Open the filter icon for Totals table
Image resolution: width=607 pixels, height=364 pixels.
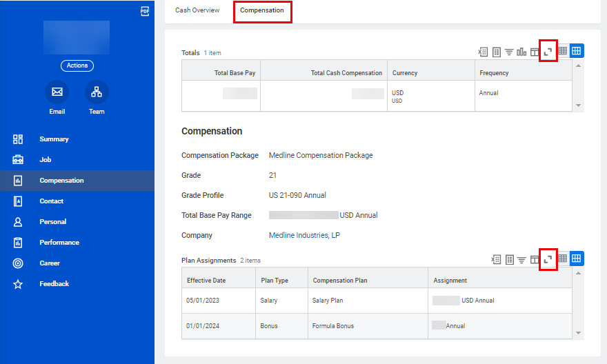[x=509, y=52]
